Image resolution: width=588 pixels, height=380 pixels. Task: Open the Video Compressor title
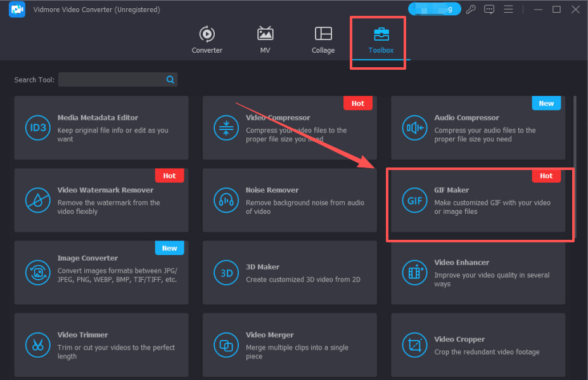pyautogui.click(x=278, y=117)
